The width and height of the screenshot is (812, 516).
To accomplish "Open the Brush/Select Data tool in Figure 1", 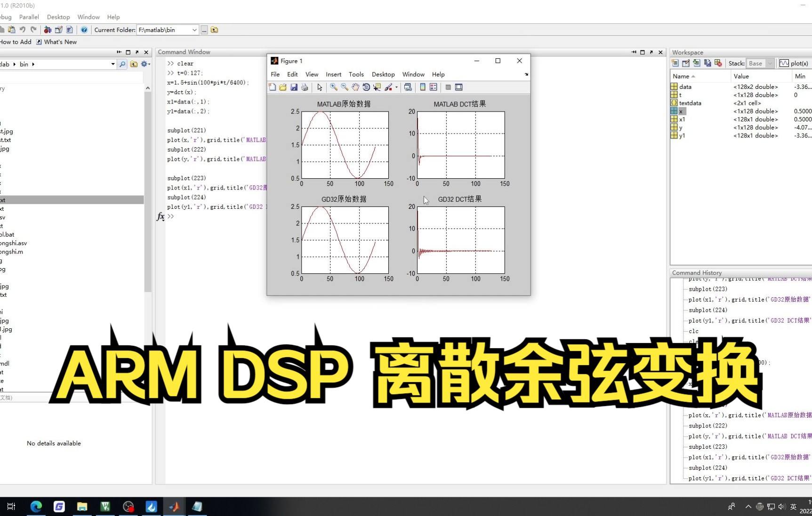I will click(x=389, y=87).
